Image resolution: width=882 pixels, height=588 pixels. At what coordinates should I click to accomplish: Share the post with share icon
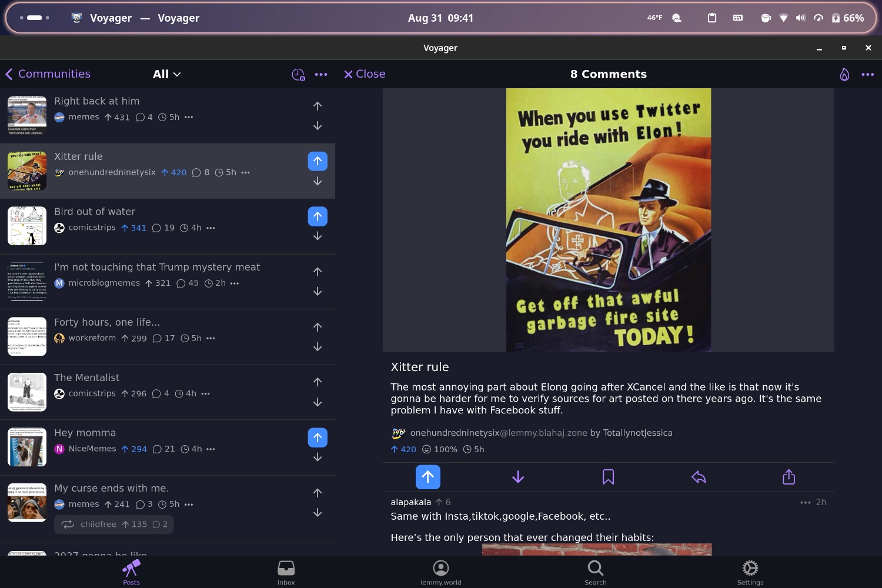pos(789,477)
